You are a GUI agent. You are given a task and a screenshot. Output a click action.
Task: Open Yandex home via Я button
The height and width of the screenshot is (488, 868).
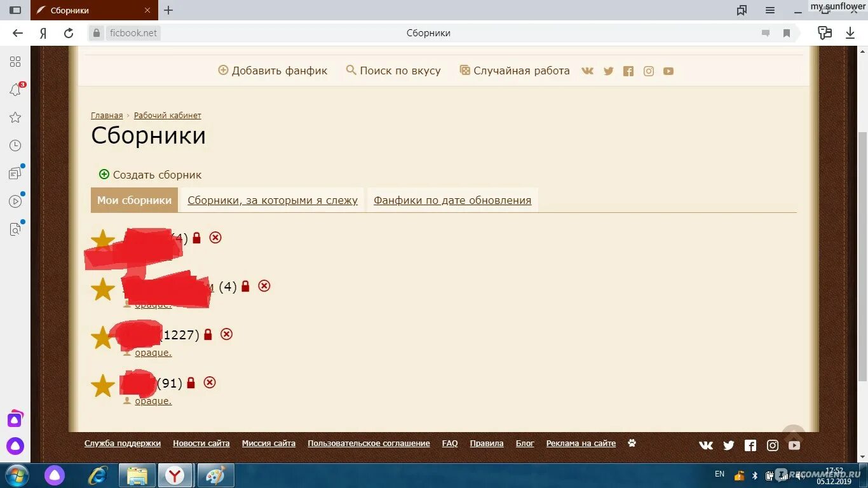(43, 33)
